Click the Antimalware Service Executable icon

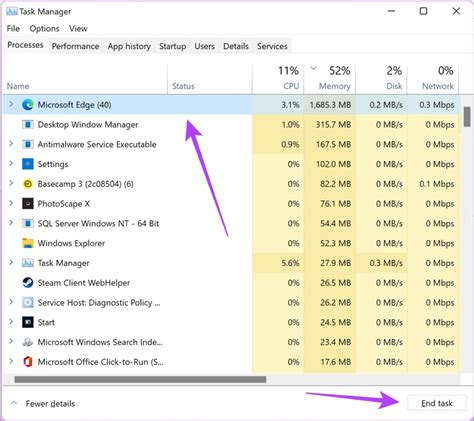[28, 144]
